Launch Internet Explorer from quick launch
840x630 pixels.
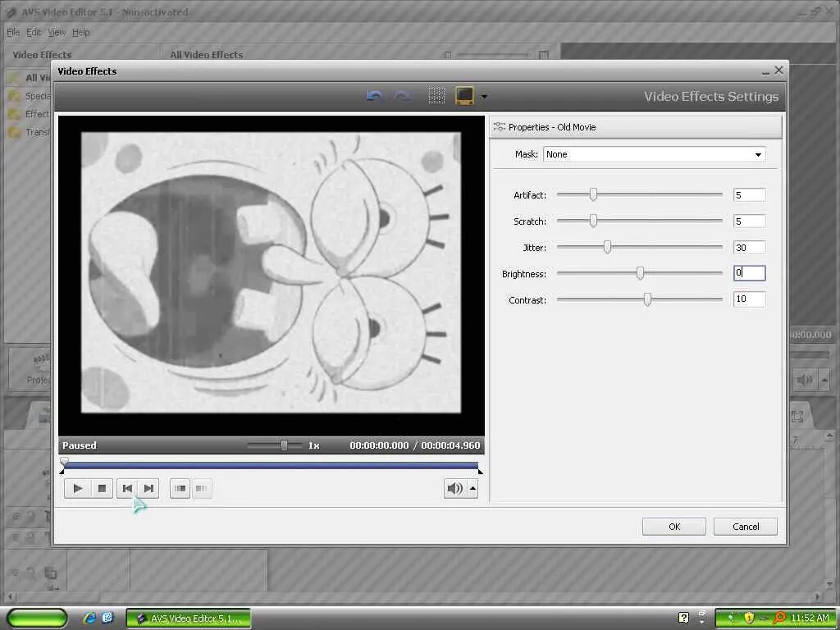89,619
